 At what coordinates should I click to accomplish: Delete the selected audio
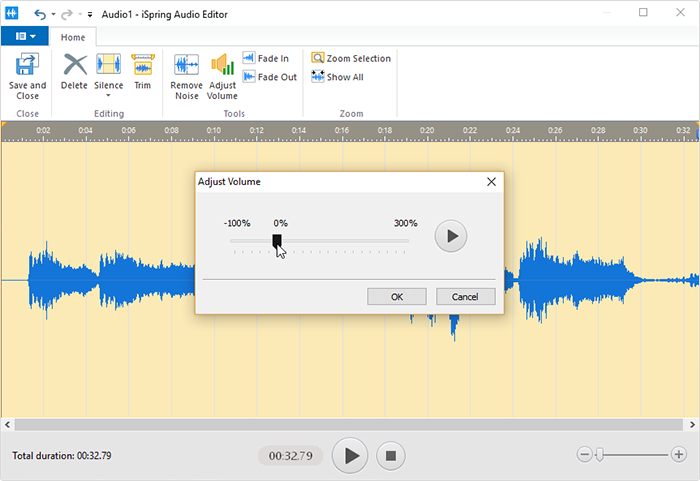[74, 71]
